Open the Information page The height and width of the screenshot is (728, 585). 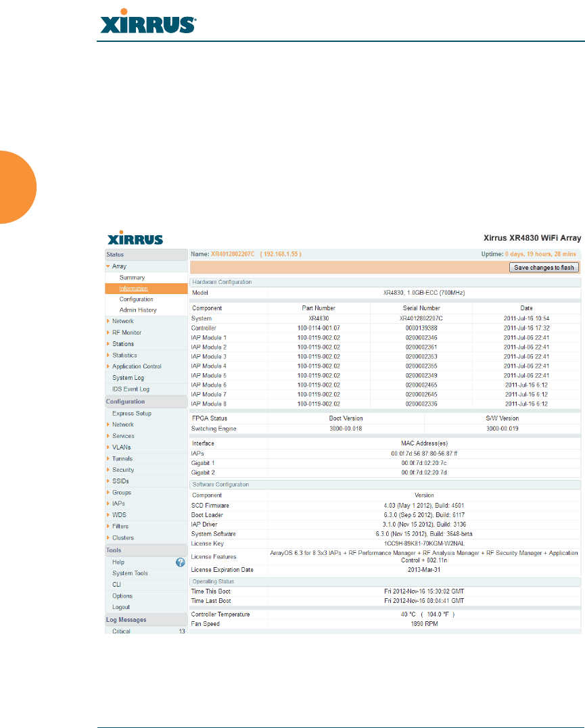[133, 289]
